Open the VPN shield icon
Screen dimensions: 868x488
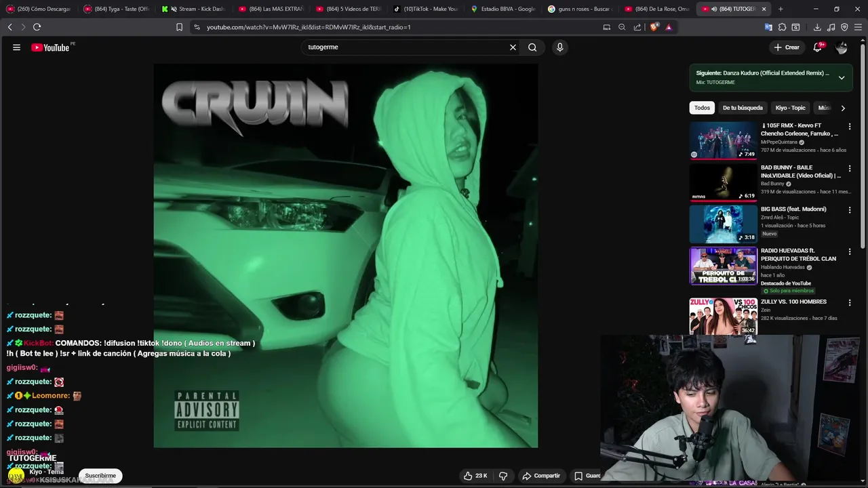coord(844,27)
